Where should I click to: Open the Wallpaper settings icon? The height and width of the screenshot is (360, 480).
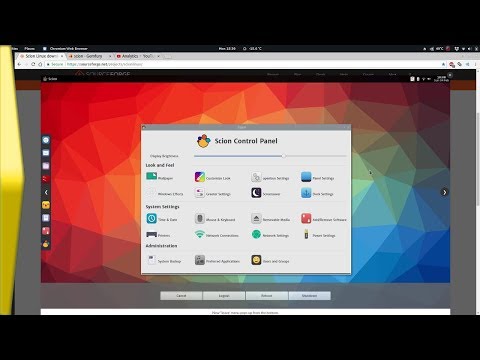pyautogui.click(x=152, y=176)
